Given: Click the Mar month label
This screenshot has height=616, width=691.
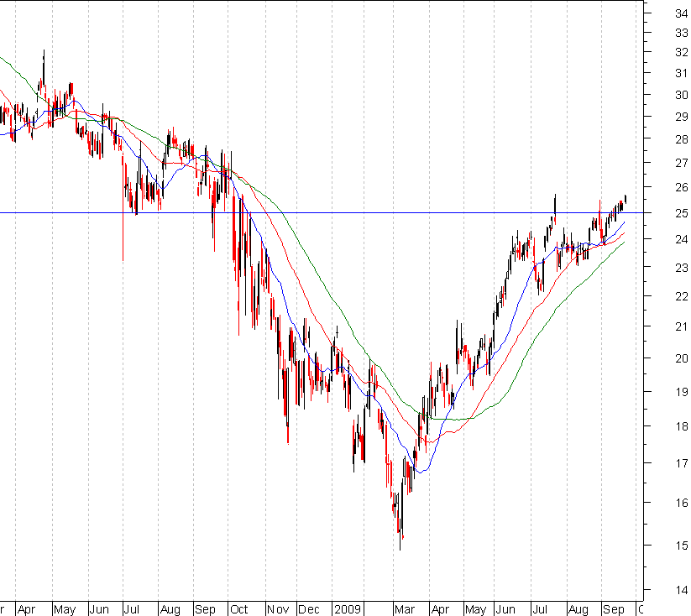Looking at the screenshot, I should (x=405, y=609).
